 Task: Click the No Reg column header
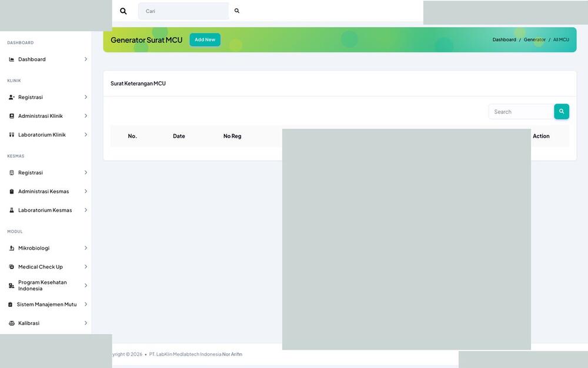(x=232, y=137)
